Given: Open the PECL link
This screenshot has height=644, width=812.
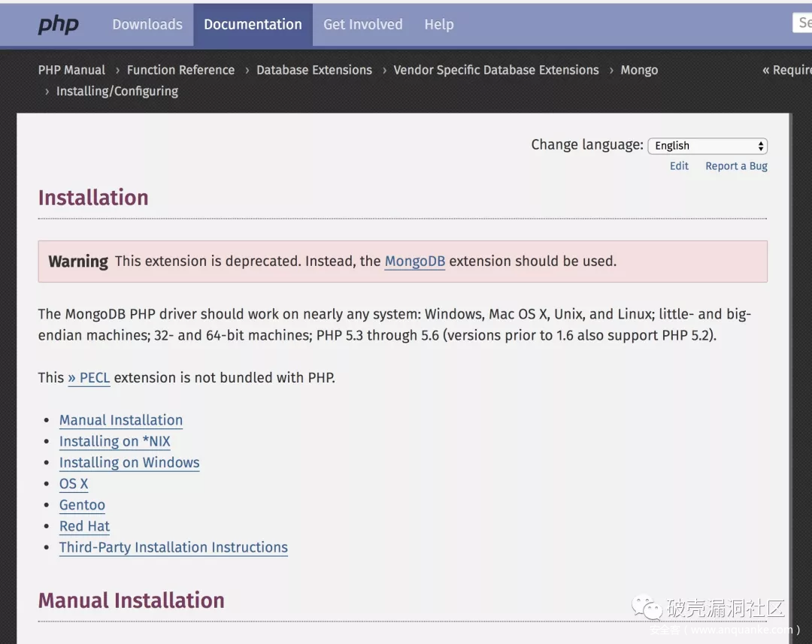Looking at the screenshot, I should tap(89, 378).
